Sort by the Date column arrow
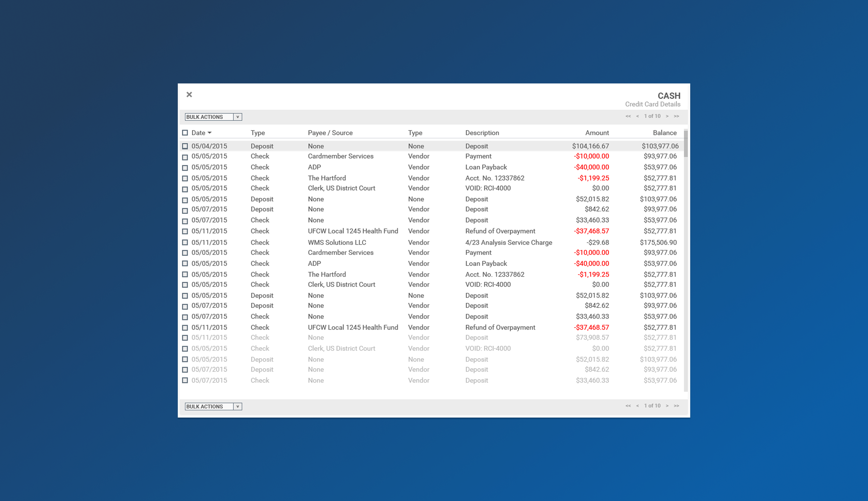Screen dimensions: 868x501 click(x=210, y=133)
